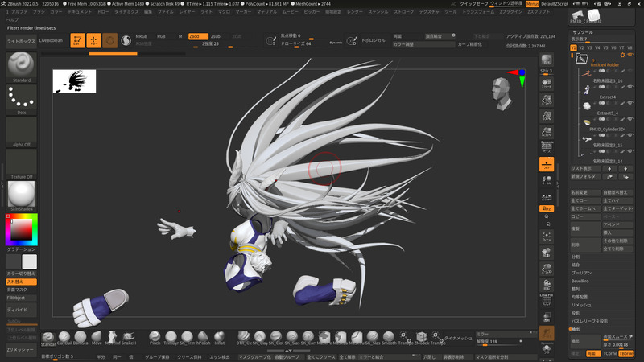Click the BPR render button
The height and width of the screenshot is (362, 644).
point(547,60)
